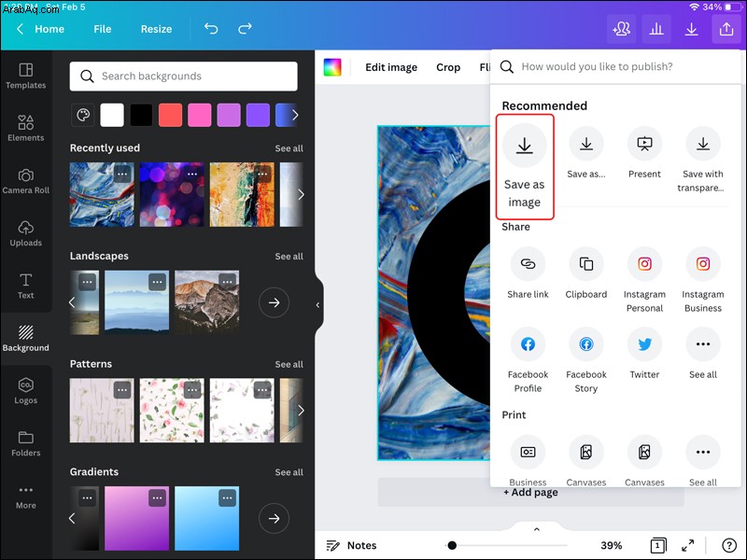
Task: Open the Folders sidebar panel
Action: click(x=26, y=443)
